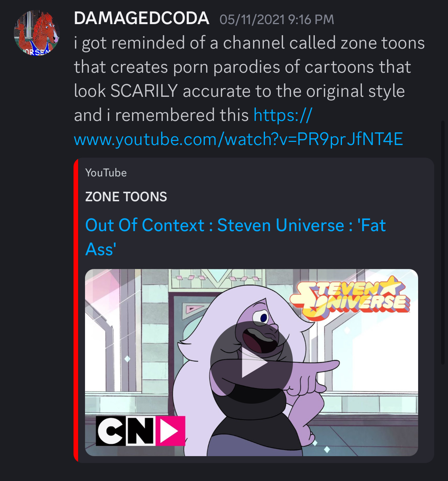Open DAMAGEDCODA's horse avatar profile picture

click(37, 34)
